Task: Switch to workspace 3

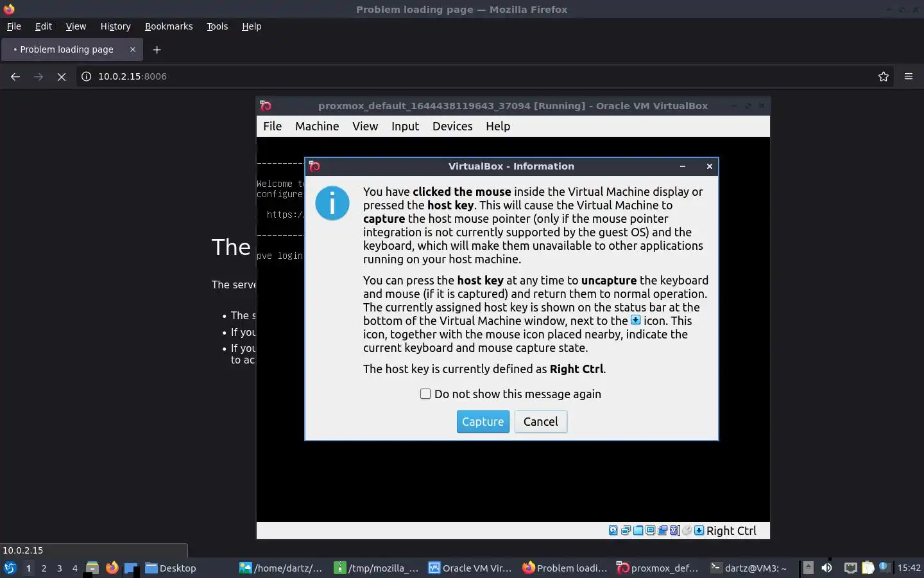Action: 59,568
